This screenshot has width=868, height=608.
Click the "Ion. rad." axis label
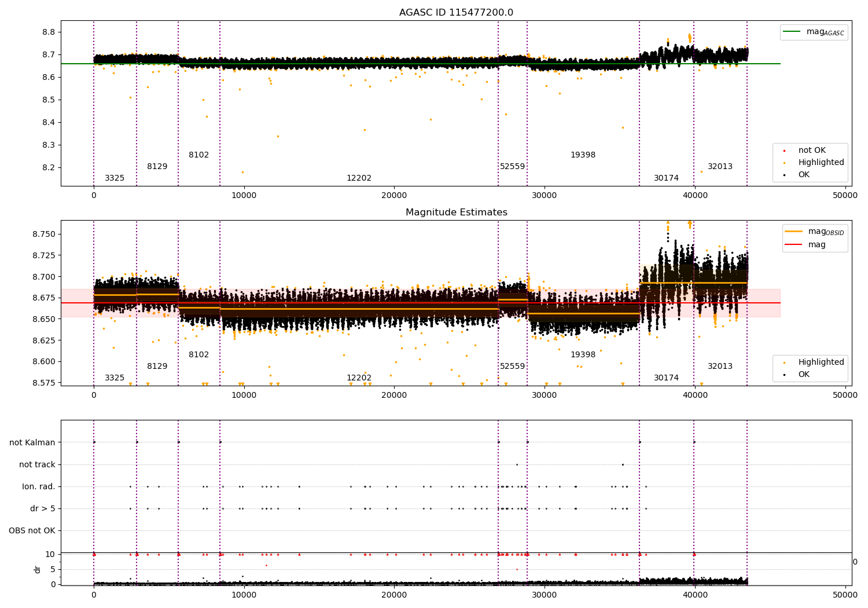[x=39, y=486]
